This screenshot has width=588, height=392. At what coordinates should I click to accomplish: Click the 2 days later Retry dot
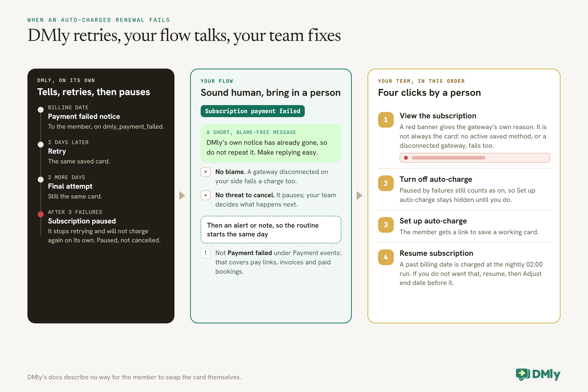(40, 145)
